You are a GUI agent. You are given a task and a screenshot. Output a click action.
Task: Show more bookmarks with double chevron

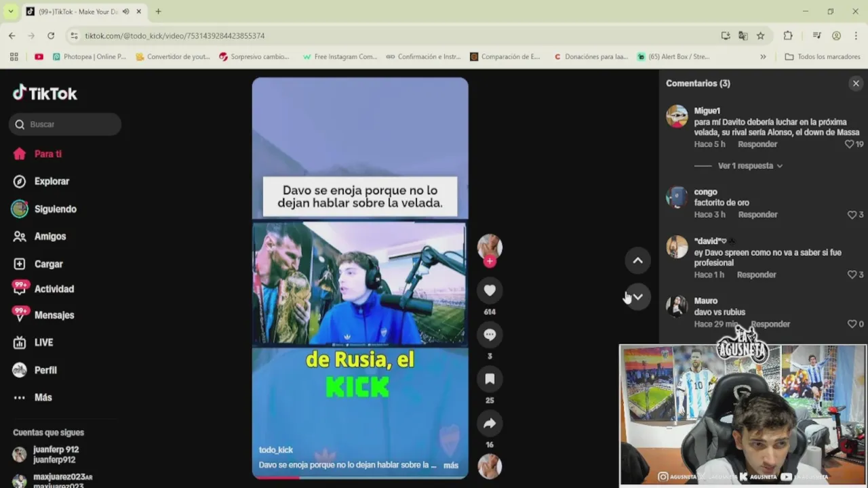click(763, 57)
